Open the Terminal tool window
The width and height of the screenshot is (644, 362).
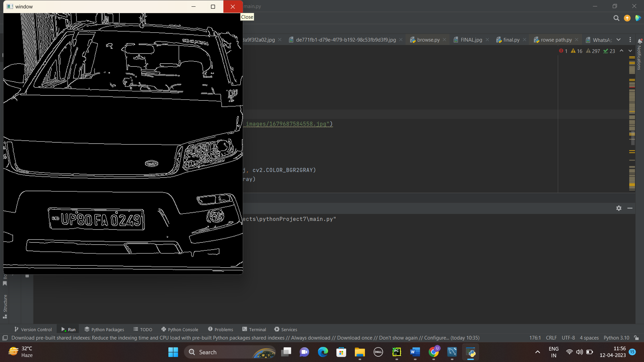click(254, 329)
